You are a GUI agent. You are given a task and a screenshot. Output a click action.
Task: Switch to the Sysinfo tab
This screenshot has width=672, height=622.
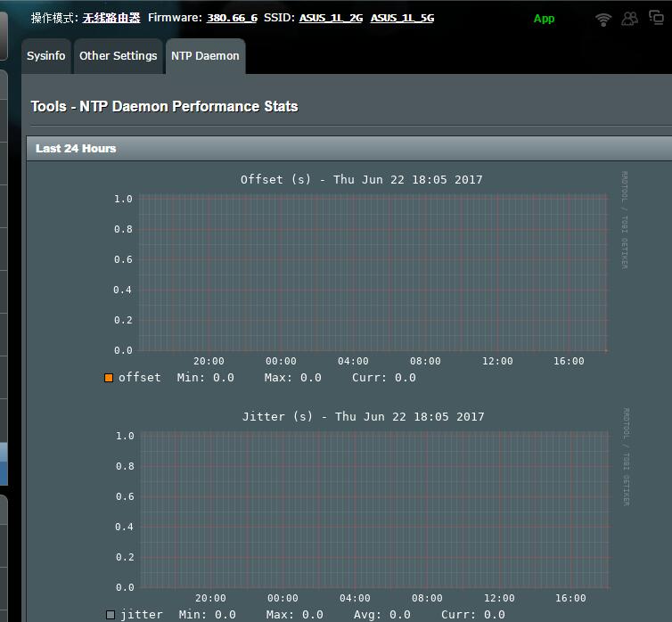click(46, 56)
